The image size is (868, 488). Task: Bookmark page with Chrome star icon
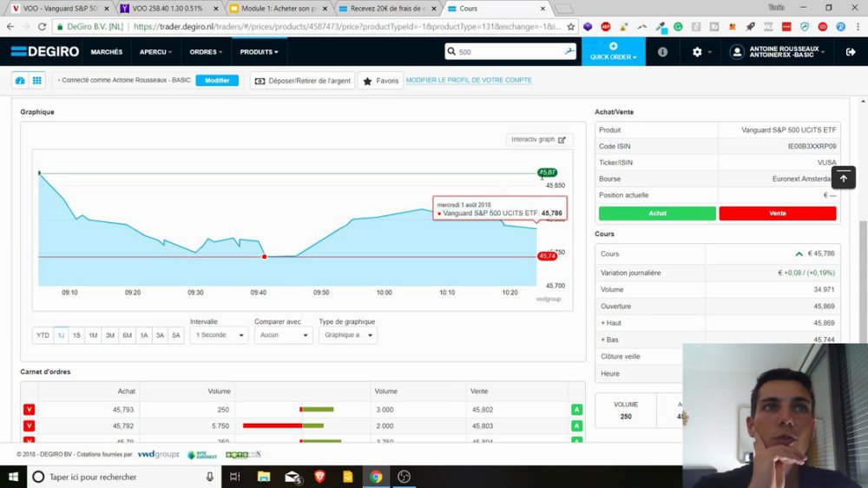coord(571,27)
